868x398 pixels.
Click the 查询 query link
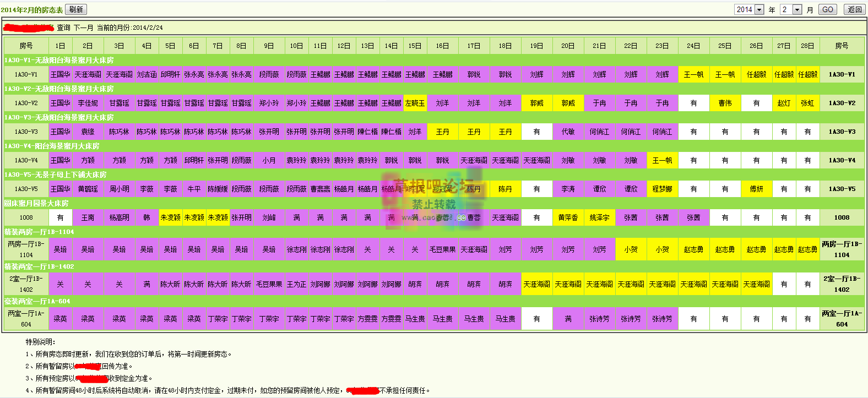click(63, 28)
